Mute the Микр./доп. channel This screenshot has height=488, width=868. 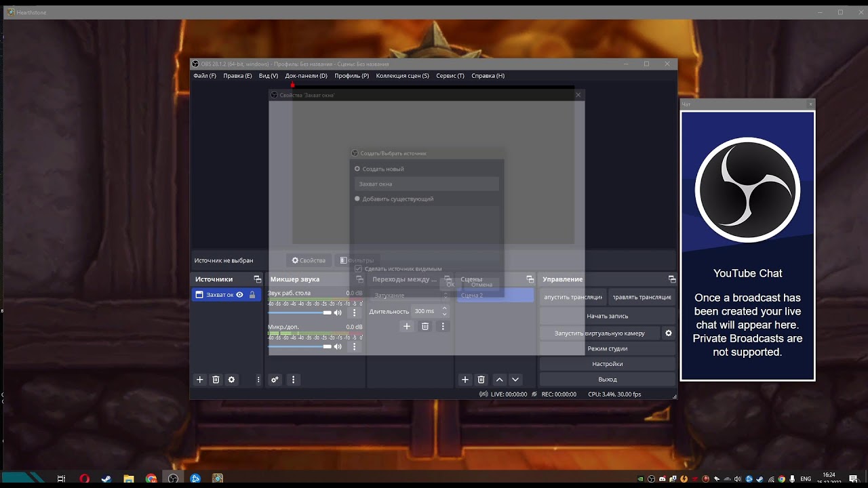[338, 346]
